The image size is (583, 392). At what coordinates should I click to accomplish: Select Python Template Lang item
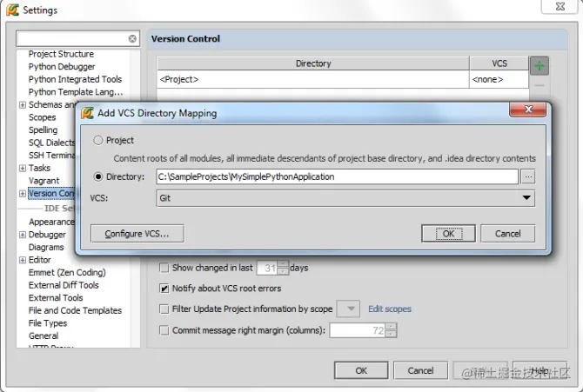pyautogui.click(x=76, y=92)
